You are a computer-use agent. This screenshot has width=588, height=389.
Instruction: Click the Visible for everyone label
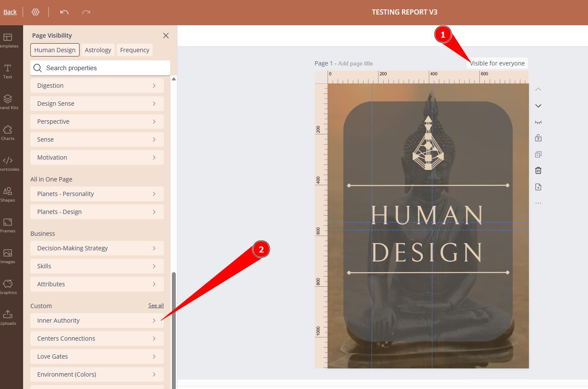tap(497, 63)
